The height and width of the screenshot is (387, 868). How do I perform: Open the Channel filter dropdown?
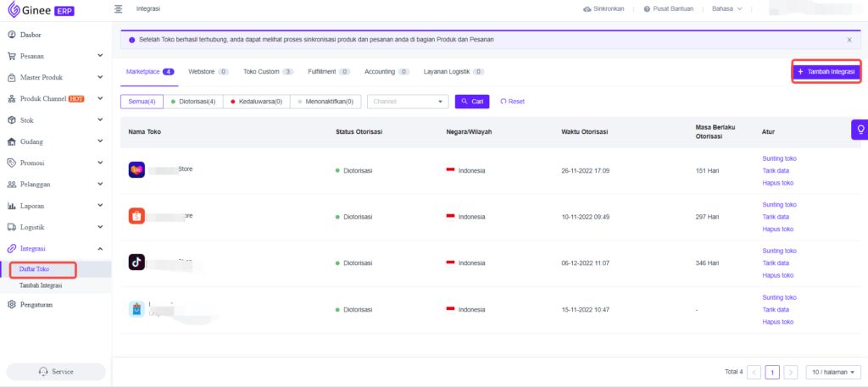(x=408, y=102)
